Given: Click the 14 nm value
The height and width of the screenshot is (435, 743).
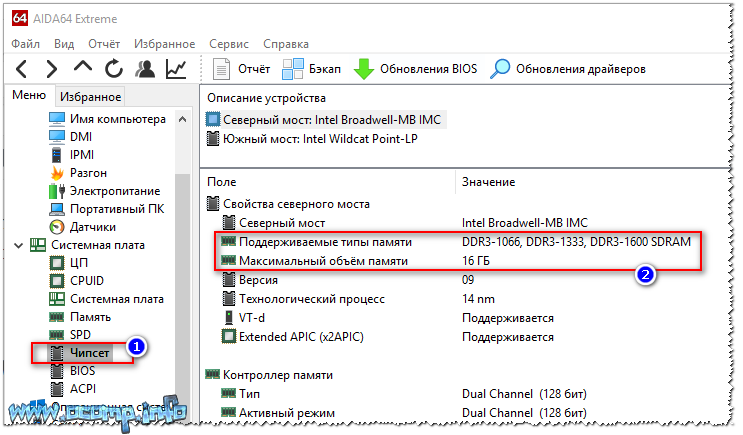Looking at the screenshot, I should coord(478,299).
